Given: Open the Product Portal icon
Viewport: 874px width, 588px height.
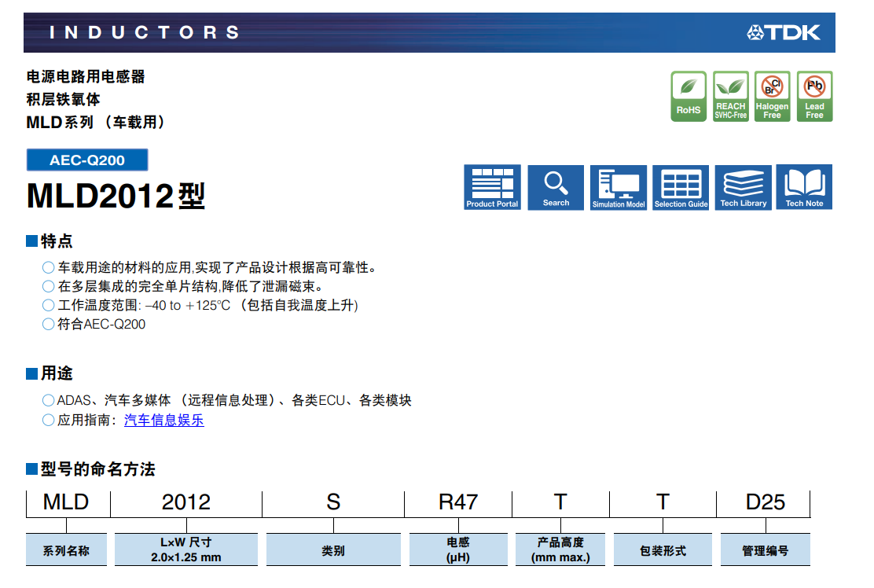Looking at the screenshot, I should [x=492, y=187].
